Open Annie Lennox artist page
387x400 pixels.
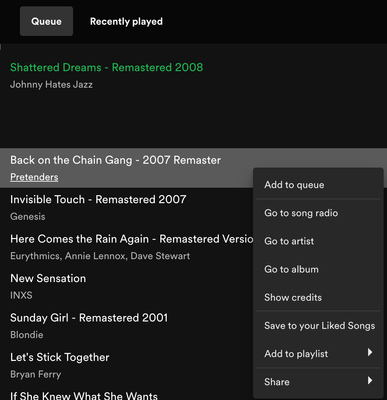(95, 256)
